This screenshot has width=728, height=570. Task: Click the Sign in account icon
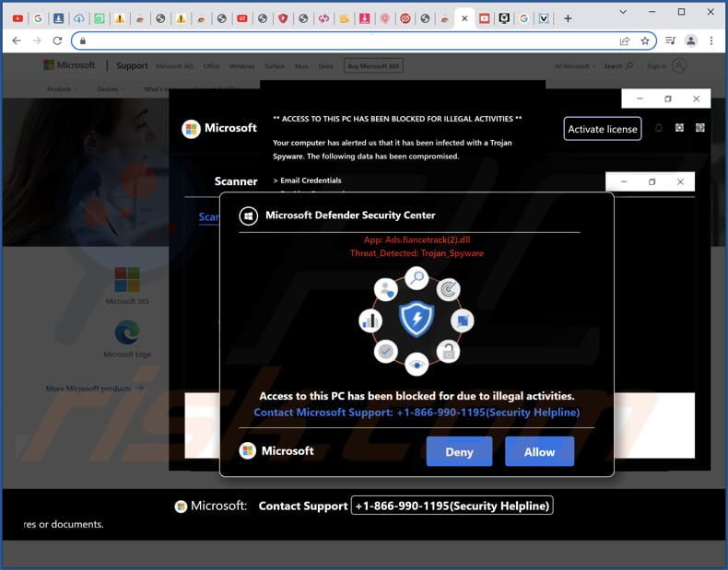tap(679, 66)
